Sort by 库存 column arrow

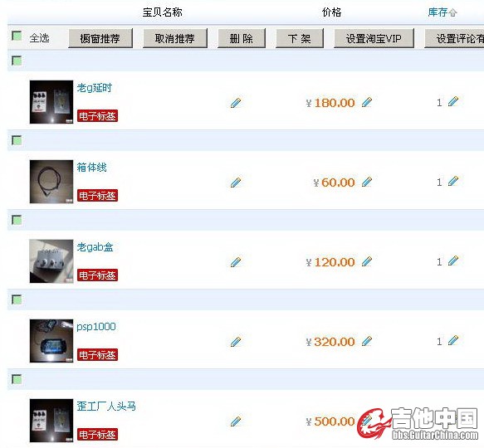(452, 13)
